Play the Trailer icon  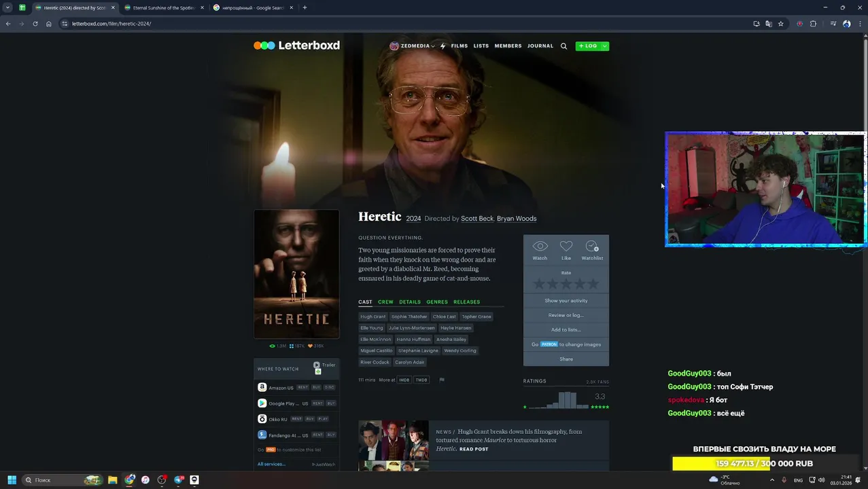point(317,365)
